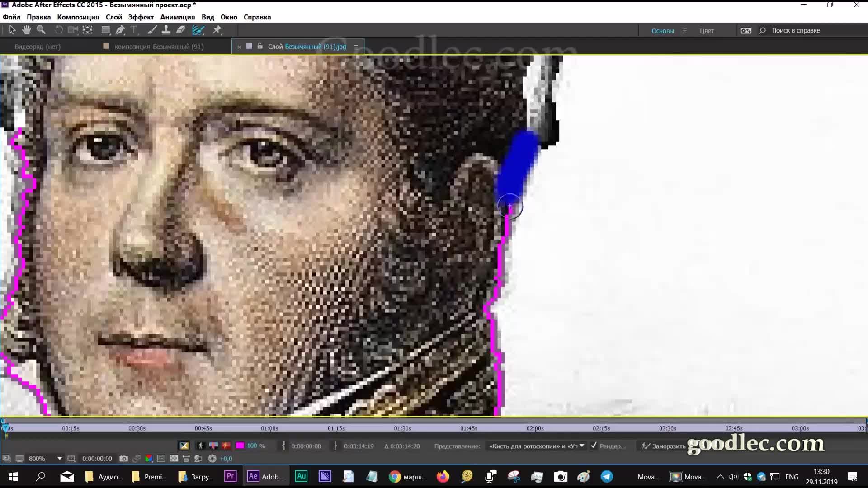Open the RGB channel display dropdown

click(x=149, y=459)
